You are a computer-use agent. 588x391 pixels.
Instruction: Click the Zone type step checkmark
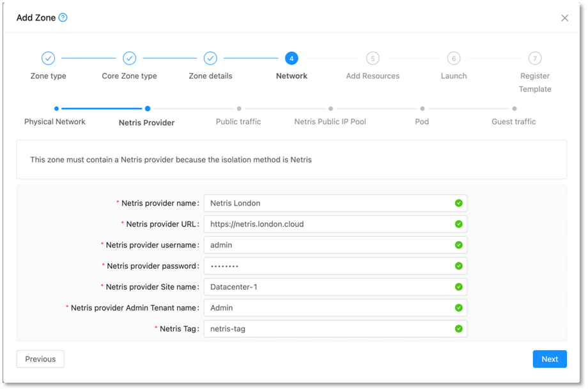(x=48, y=58)
